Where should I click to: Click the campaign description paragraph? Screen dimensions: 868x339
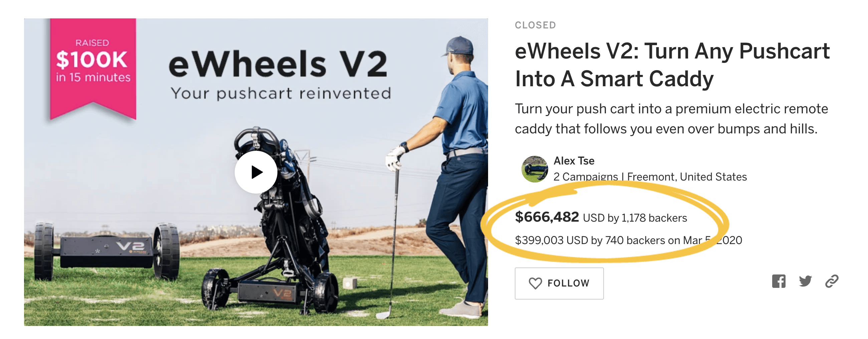click(671, 119)
